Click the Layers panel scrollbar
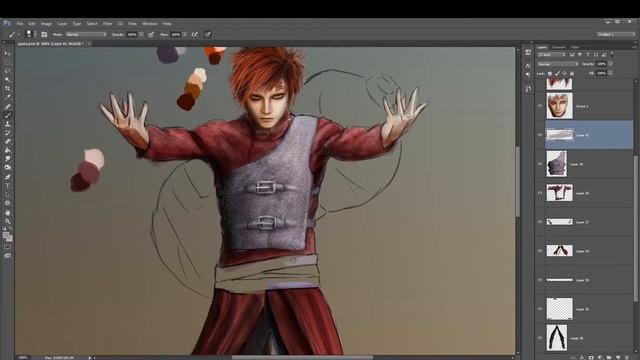 636,229
